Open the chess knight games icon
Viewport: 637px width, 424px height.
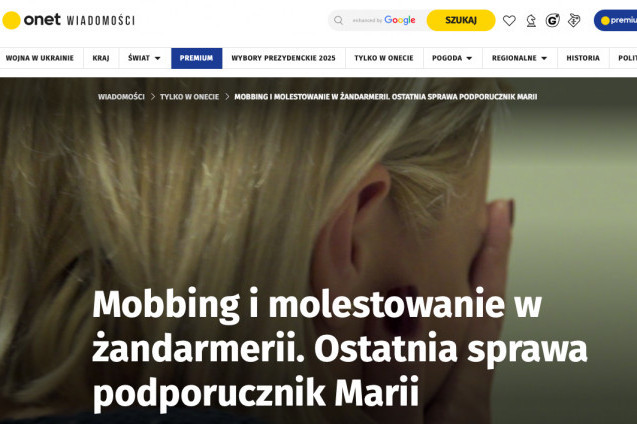tap(531, 20)
